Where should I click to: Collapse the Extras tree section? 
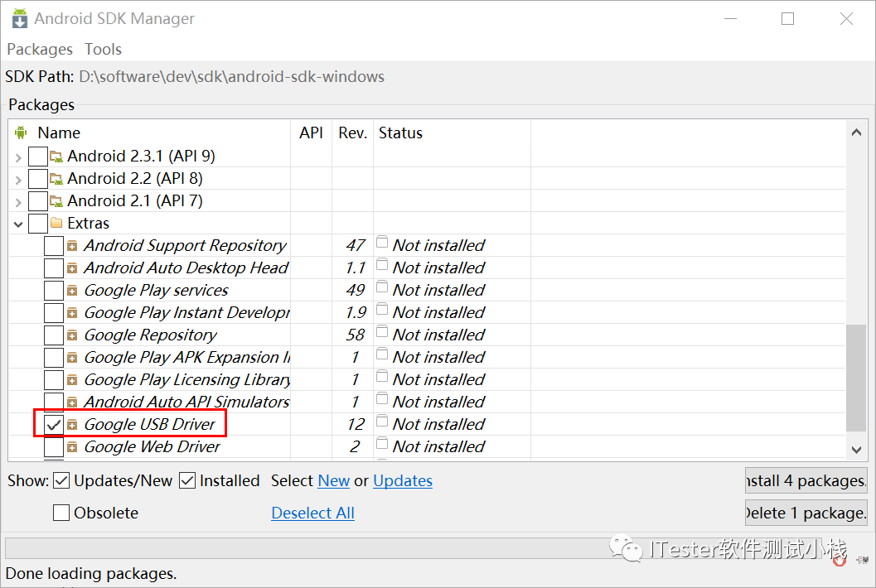(18, 224)
